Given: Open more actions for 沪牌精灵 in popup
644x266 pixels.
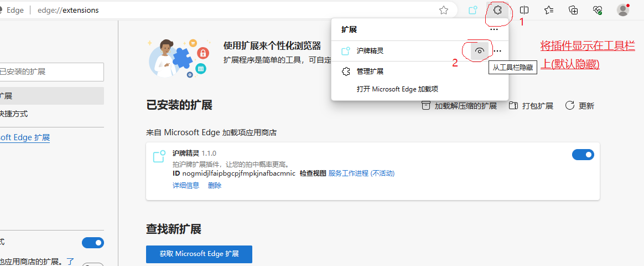Looking at the screenshot, I should pos(498,51).
